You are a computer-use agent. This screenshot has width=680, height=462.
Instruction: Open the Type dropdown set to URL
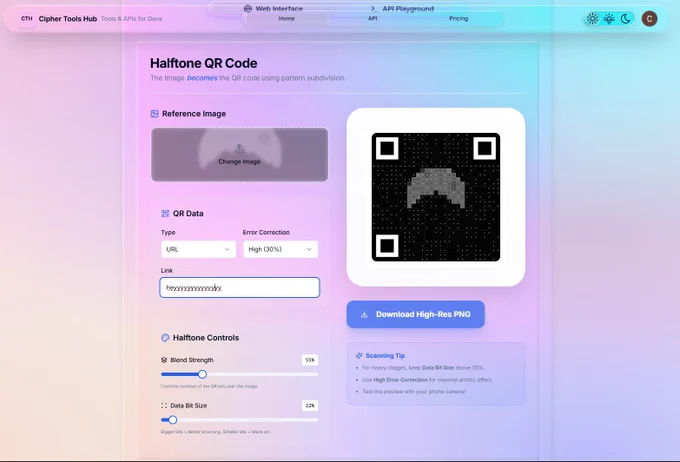click(x=198, y=249)
